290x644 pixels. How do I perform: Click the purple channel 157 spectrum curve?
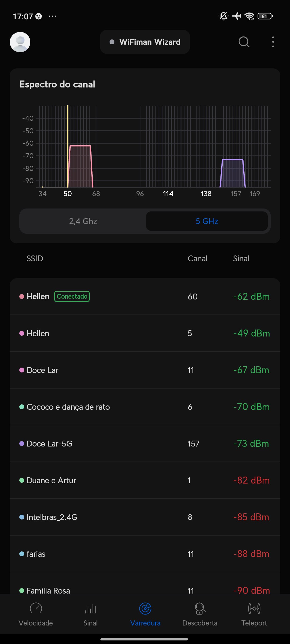[x=233, y=173]
